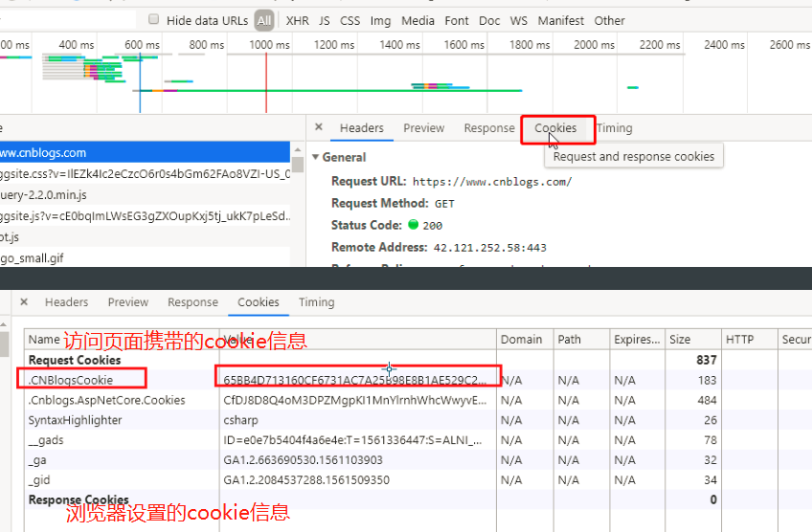812x532 pixels.
Task: Open the Response tab in the upper panel
Action: (x=489, y=128)
